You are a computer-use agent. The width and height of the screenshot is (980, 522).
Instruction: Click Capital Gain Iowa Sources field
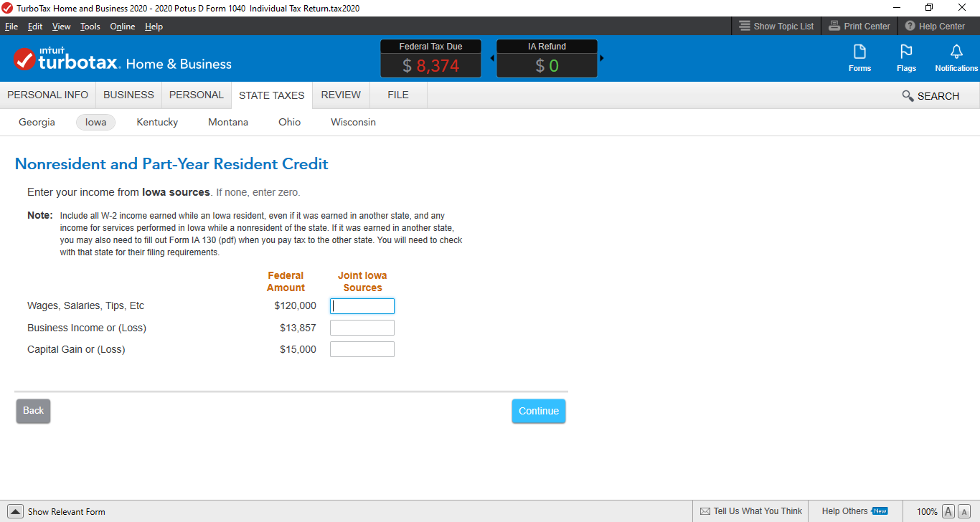click(362, 349)
